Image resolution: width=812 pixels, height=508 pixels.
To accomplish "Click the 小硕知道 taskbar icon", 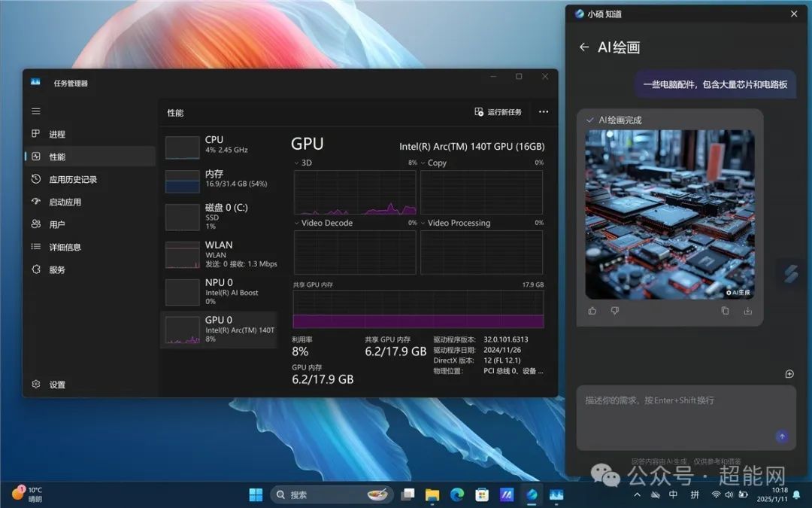I will (x=532, y=494).
